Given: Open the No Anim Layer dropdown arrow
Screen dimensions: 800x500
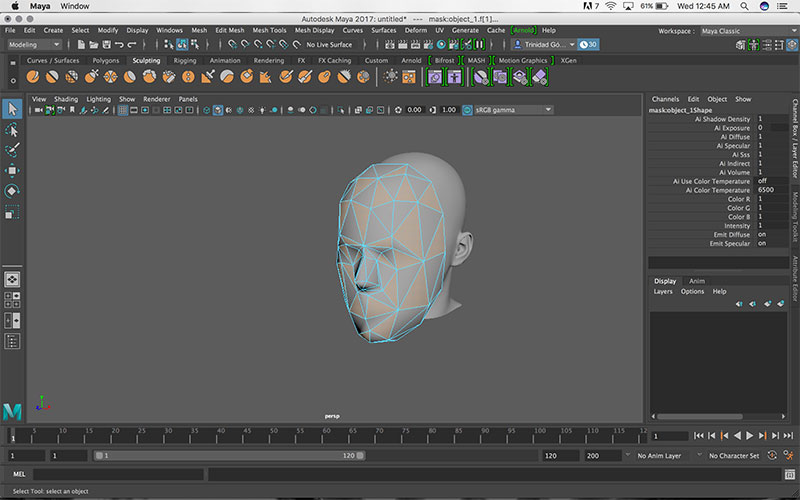Looking at the screenshot, I should (x=628, y=455).
